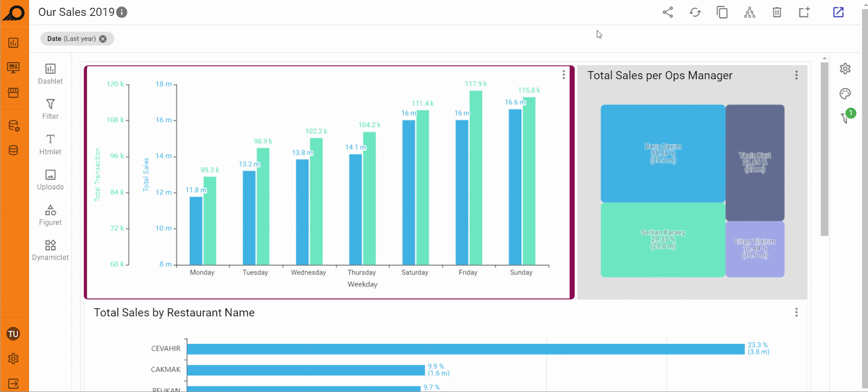Open the database icon in orange sidebar
This screenshot has height=392, width=868.
pos(14,150)
